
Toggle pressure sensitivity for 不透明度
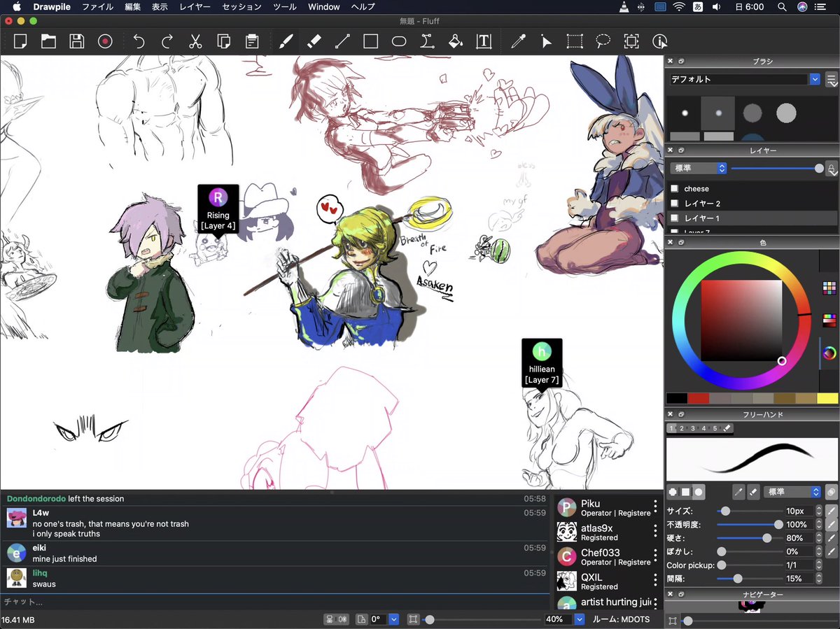click(x=831, y=524)
